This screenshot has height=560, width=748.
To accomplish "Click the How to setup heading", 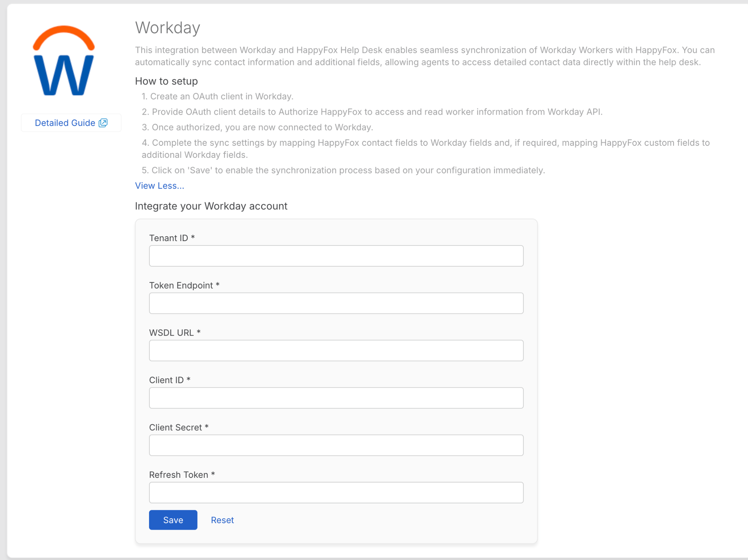I will 166,81.
